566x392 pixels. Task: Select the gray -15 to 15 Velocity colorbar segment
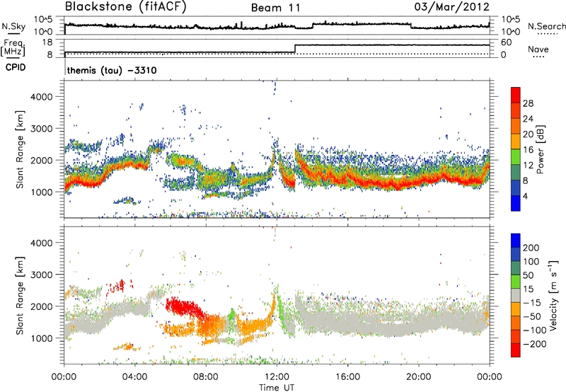516,296
